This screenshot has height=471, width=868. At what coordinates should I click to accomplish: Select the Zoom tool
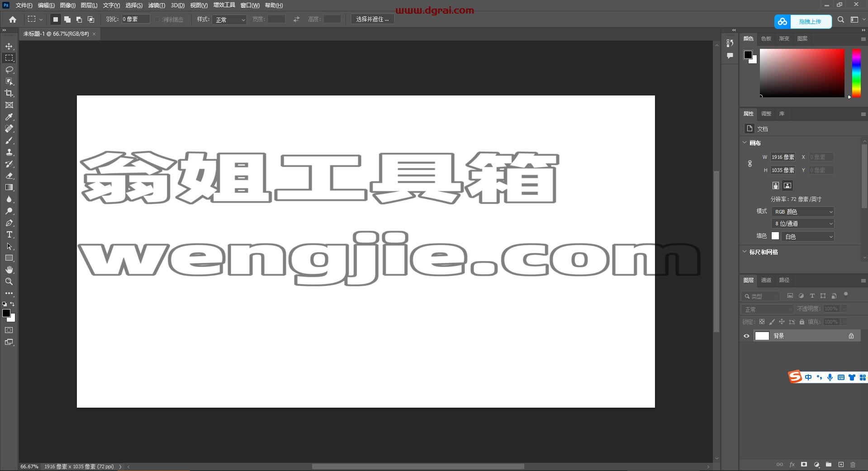click(9, 281)
